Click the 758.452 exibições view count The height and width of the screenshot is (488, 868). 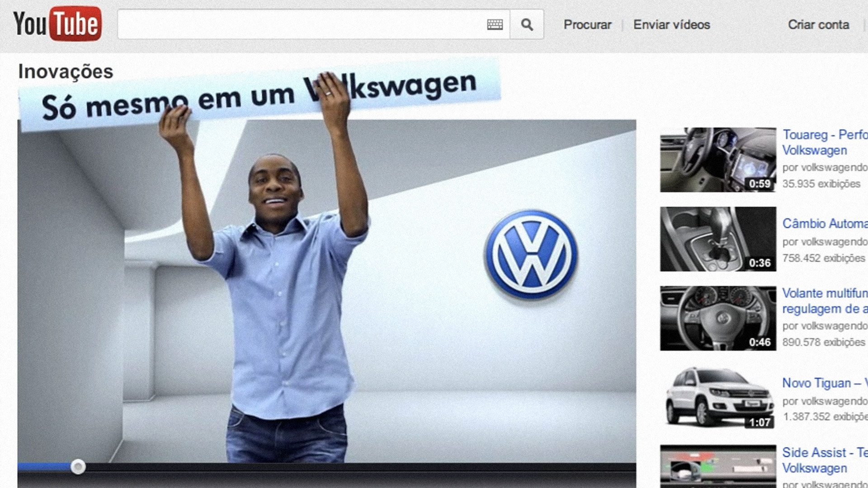824,258
